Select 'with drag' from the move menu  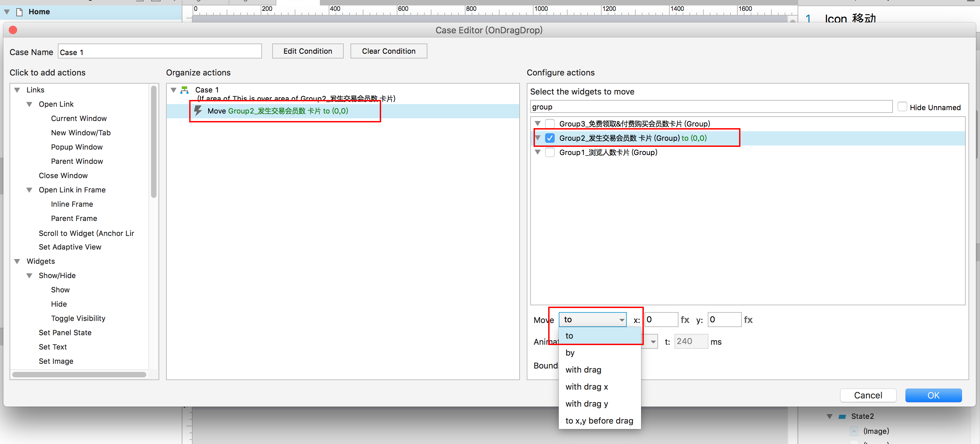pyautogui.click(x=583, y=370)
